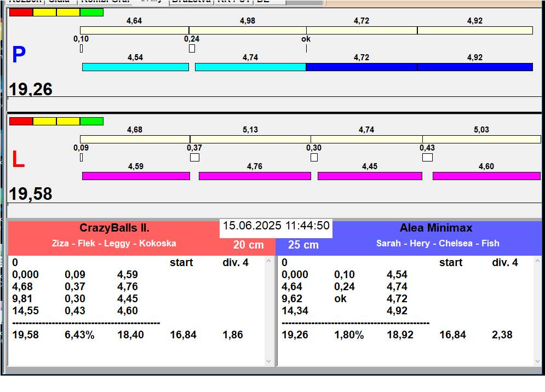This screenshot has height=392, width=545.
Task: Click the Sarah - Hery - Chelsea - Fish lineup
Action: 438,243
